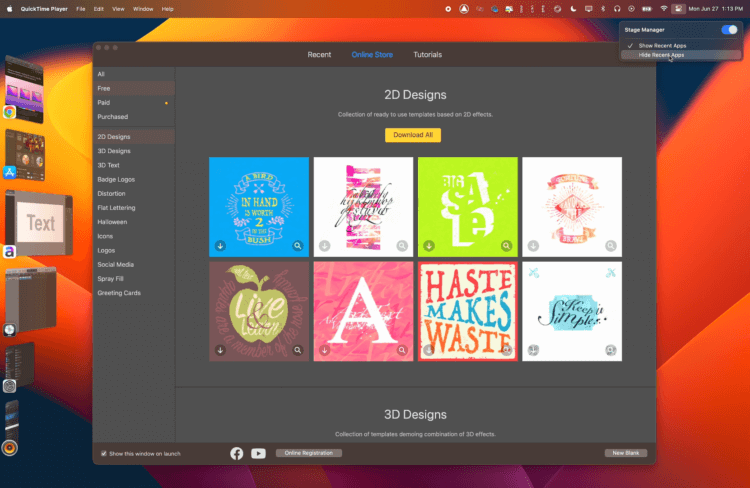
Task: Switch to the Recent tab
Action: 319,54
